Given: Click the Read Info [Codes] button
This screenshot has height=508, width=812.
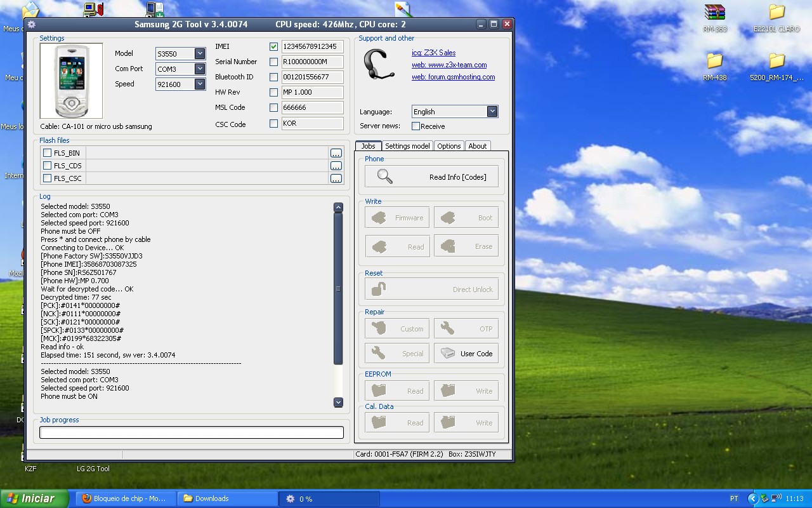Looking at the screenshot, I should click(x=431, y=177).
